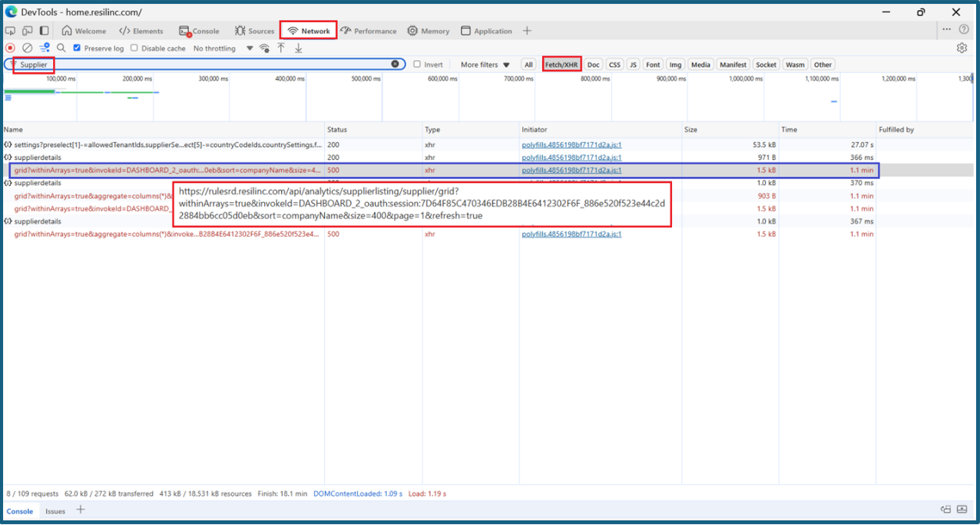Sort requests by Status column
The height and width of the screenshot is (525, 980).
[373, 130]
